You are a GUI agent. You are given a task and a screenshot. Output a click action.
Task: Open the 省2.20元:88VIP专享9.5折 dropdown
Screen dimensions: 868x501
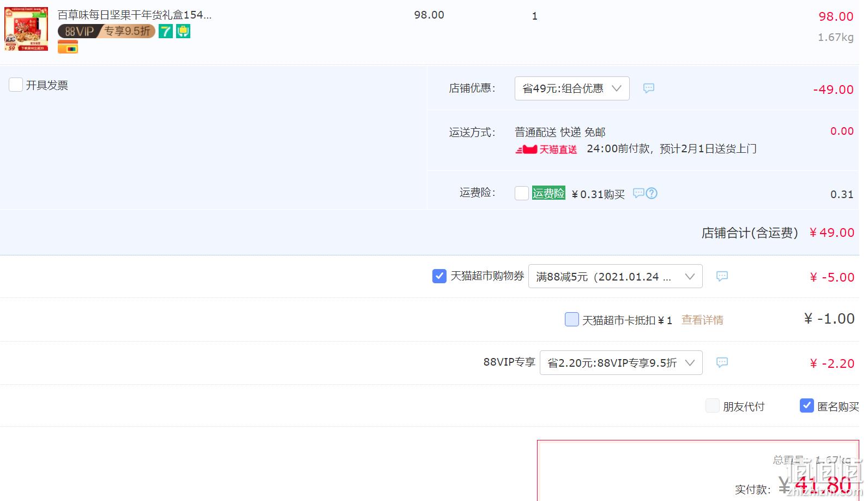click(621, 363)
